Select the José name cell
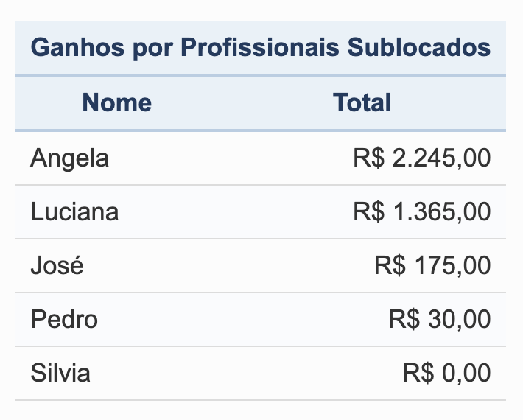 point(57,265)
